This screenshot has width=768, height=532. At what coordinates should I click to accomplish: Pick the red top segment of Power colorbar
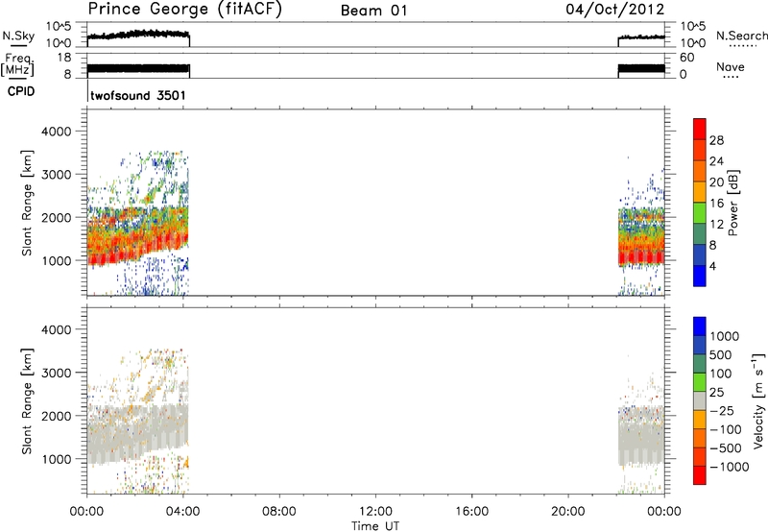700,129
